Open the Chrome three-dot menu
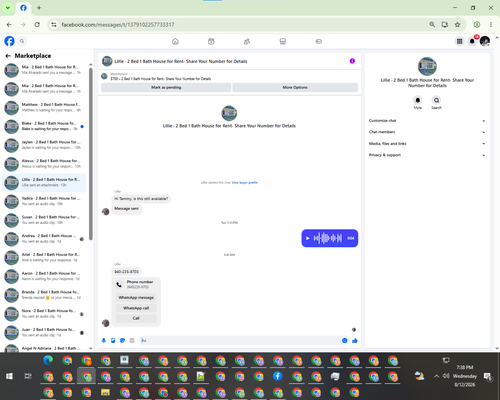The image size is (500, 400). (491, 25)
